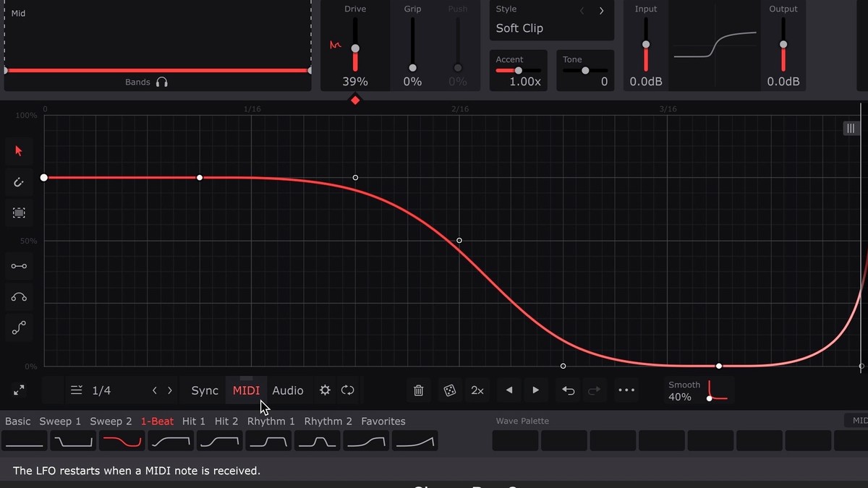Choose the first Basic waveform thumbnail
Viewport: 868px width, 488px height.
tap(25, 440)
